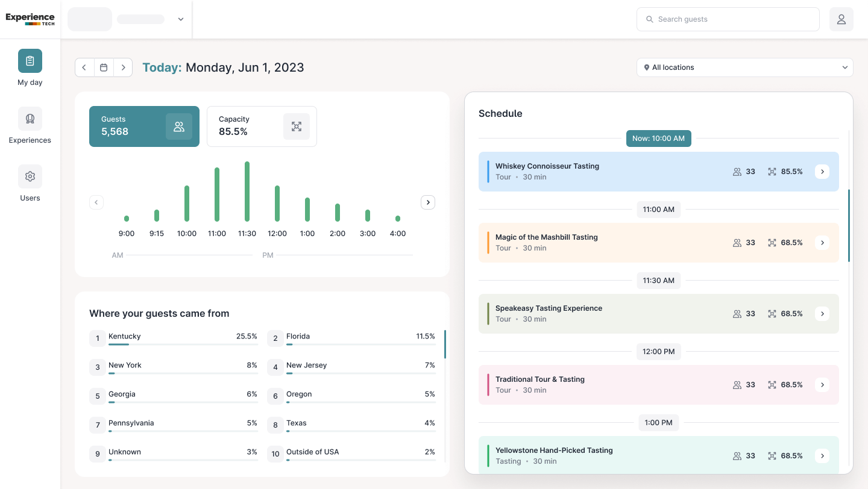
Task: Click the Experience Tech logo
Action: coord(30,19)
